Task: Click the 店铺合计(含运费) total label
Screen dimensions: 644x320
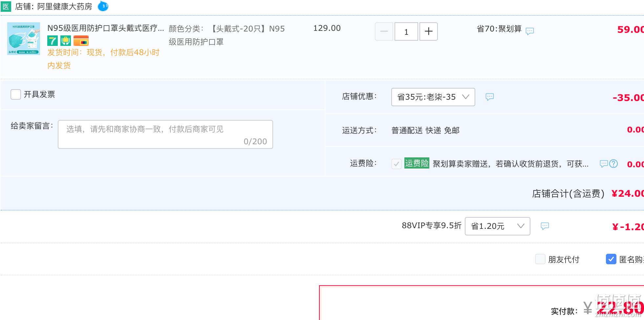Action: 568,194
